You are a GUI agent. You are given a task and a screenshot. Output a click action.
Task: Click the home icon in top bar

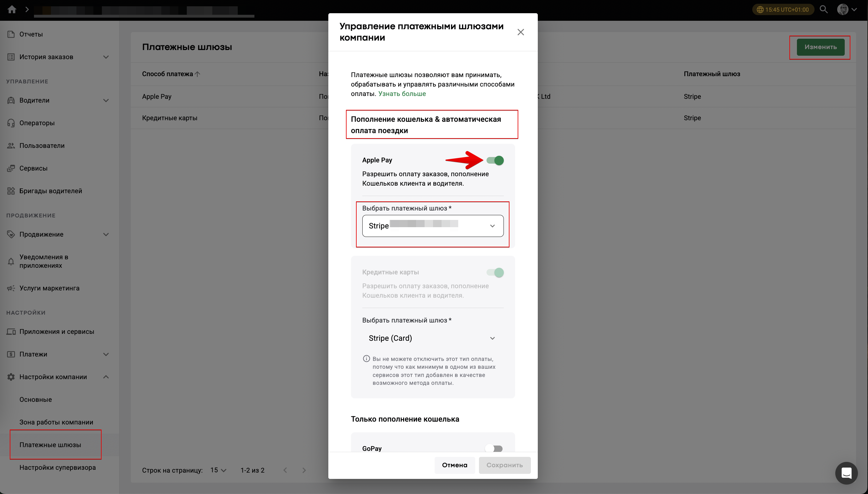tap(12, 9)
